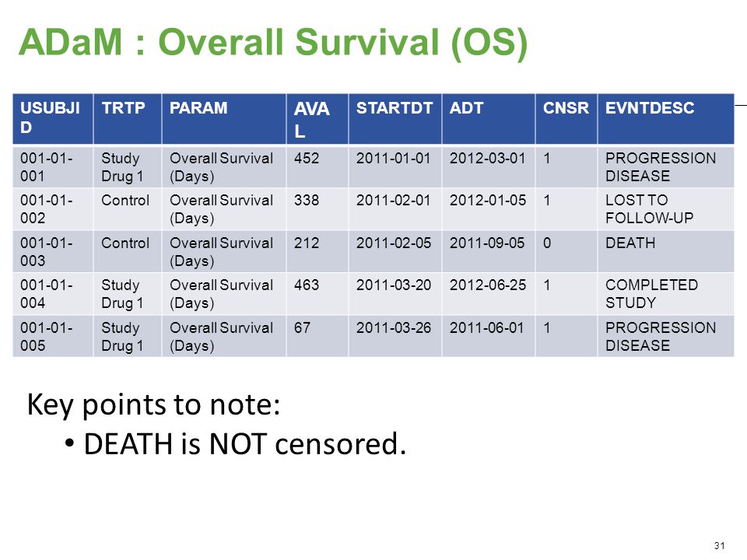Click the CNSR column header
747x560 pixels.
coord(566,119)
